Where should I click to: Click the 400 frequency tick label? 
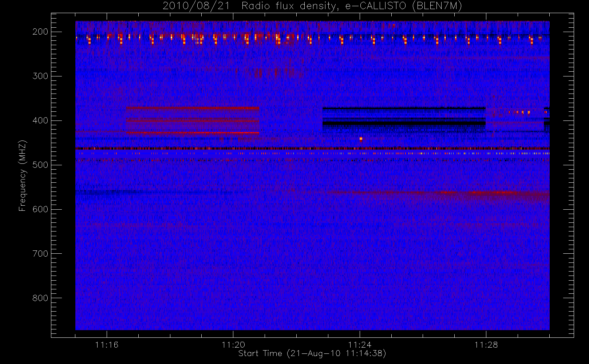40,120
